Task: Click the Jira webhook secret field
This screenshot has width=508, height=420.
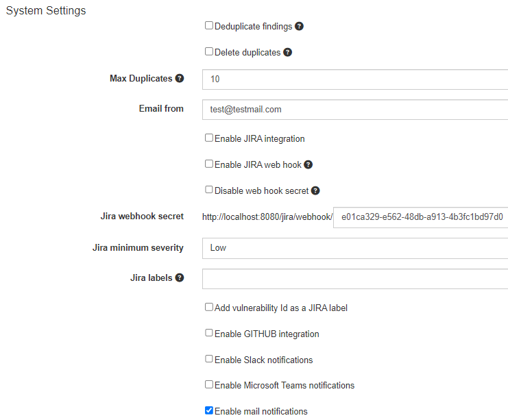Action: coord(420,217)
